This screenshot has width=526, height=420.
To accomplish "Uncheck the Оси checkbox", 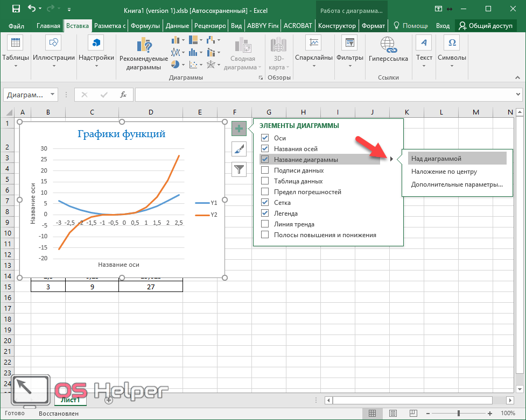I will (265, 138).
